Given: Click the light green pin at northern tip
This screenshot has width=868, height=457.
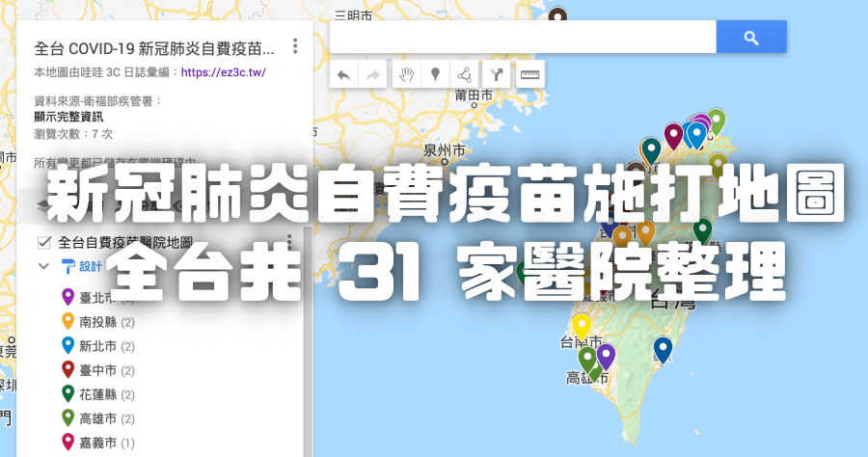Looking at the screenshot, I should [x=717, y=121].
